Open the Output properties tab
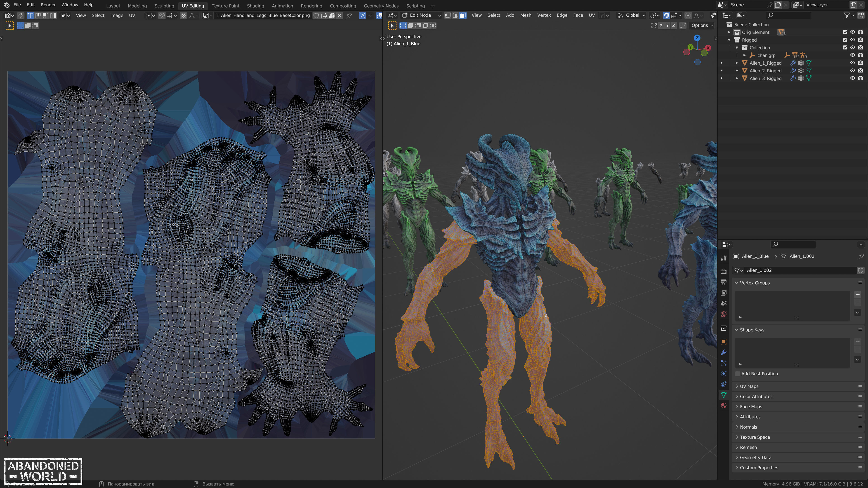The height and width of the screenshot is (488, 868). pos(723,282)
